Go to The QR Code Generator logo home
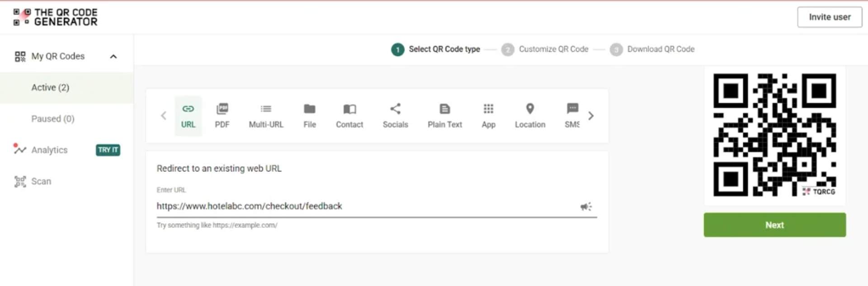Image resolution: width=868 pixels, height=286 pixels. pyautogui.click(x=55, y=17)
